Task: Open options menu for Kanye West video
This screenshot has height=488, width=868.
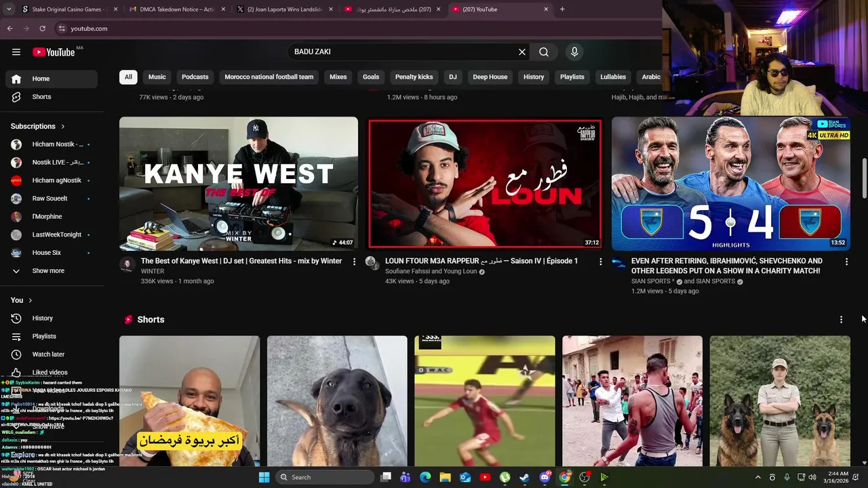Action: [354, 262]
